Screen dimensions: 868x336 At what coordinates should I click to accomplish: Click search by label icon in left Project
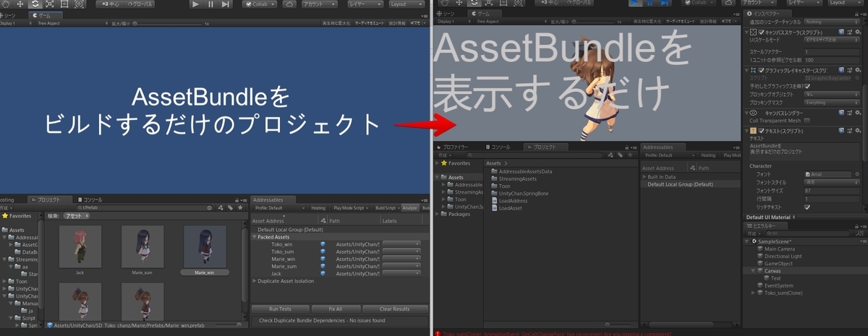[x=229, y=207]
